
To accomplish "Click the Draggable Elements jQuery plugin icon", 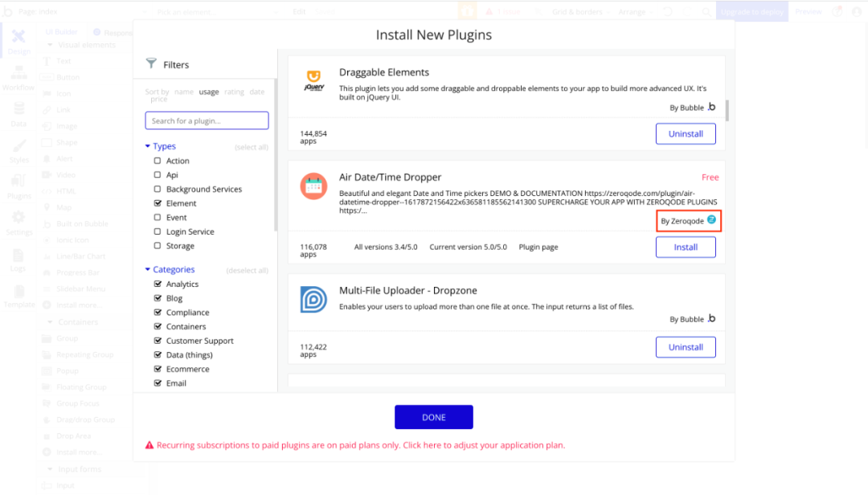I will [313, 80].
